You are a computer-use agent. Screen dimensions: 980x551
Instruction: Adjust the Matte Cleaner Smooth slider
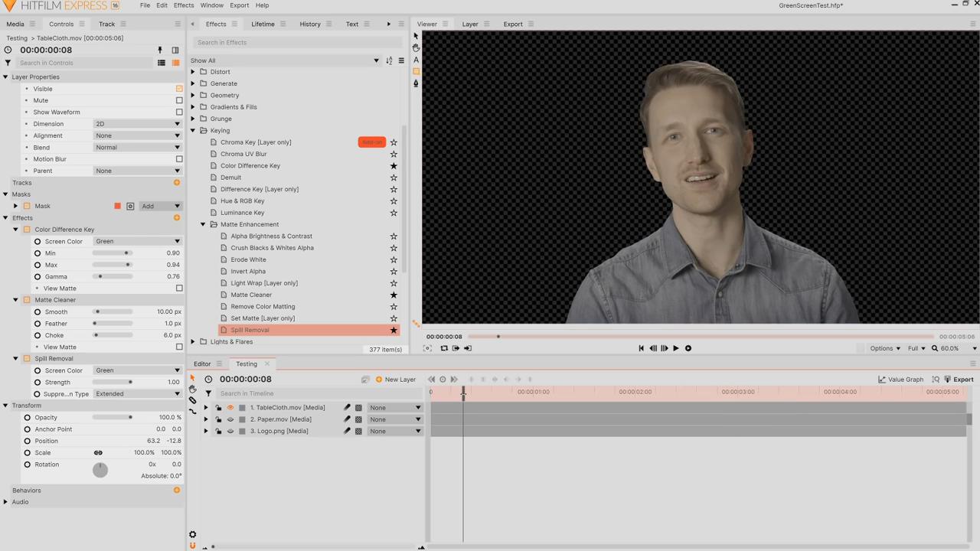[x=113, y=312]
